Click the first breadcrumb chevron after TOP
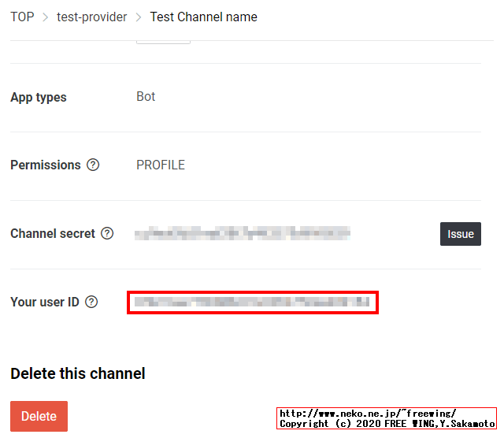This screenshot has width=504, height=438. point(46,17)
